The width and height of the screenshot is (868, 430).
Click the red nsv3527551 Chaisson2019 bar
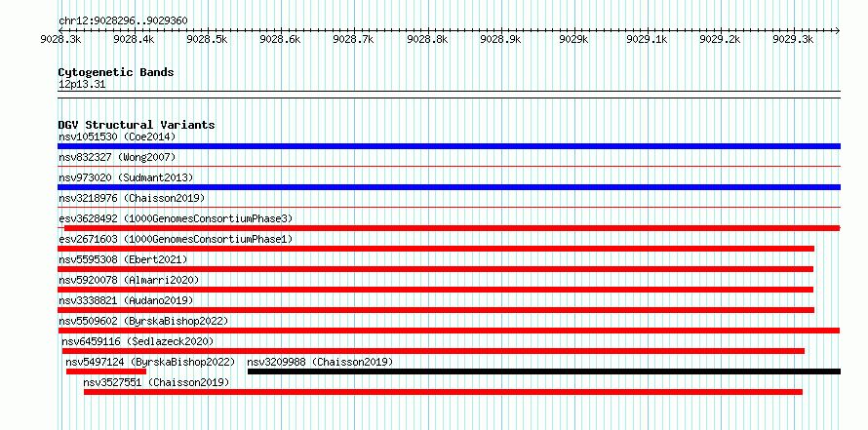point(443,392)
